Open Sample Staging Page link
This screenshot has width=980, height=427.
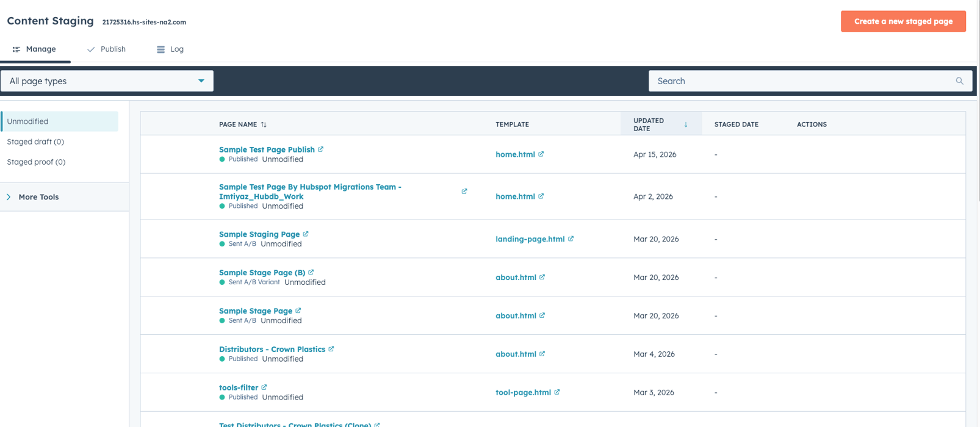(x=259, y=234)
